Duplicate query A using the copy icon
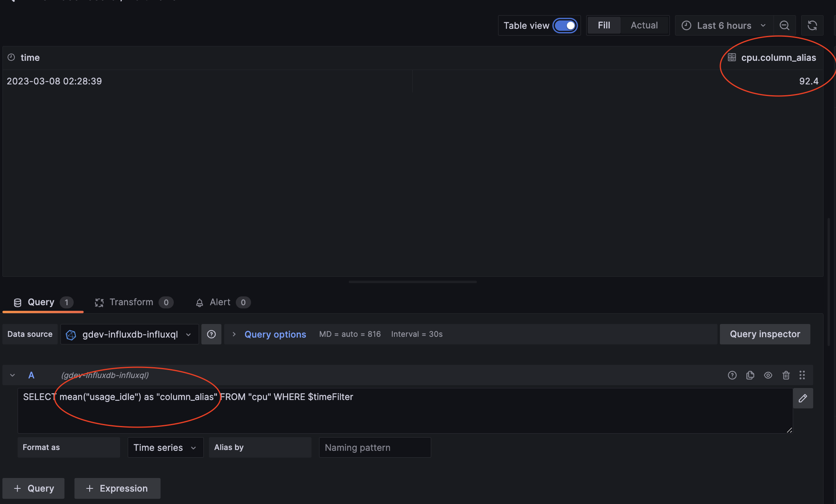 click(x=750, y=375)
